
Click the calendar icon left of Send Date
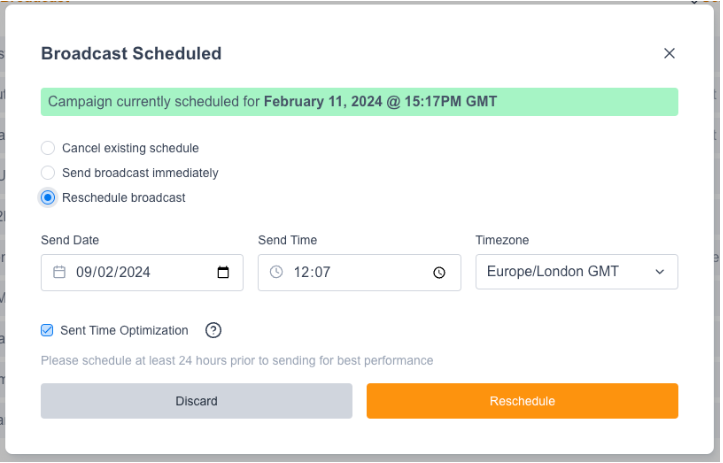tap(59, 272)
